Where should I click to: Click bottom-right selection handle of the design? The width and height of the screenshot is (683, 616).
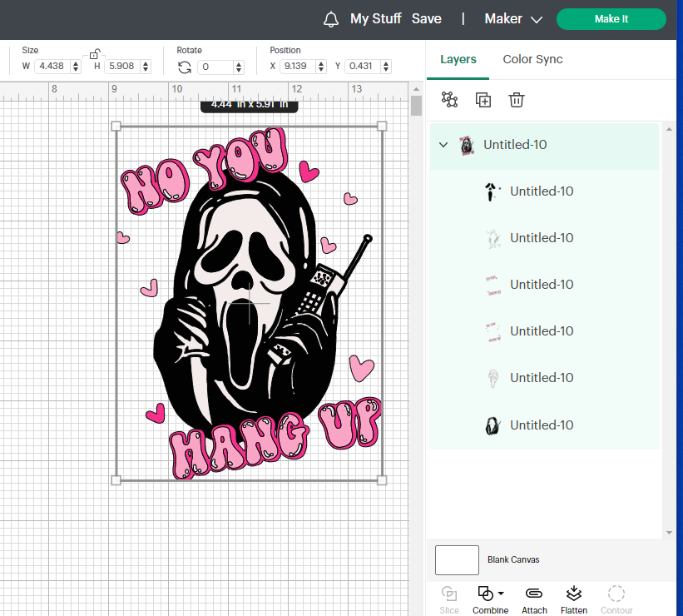[x=382, y=480]
